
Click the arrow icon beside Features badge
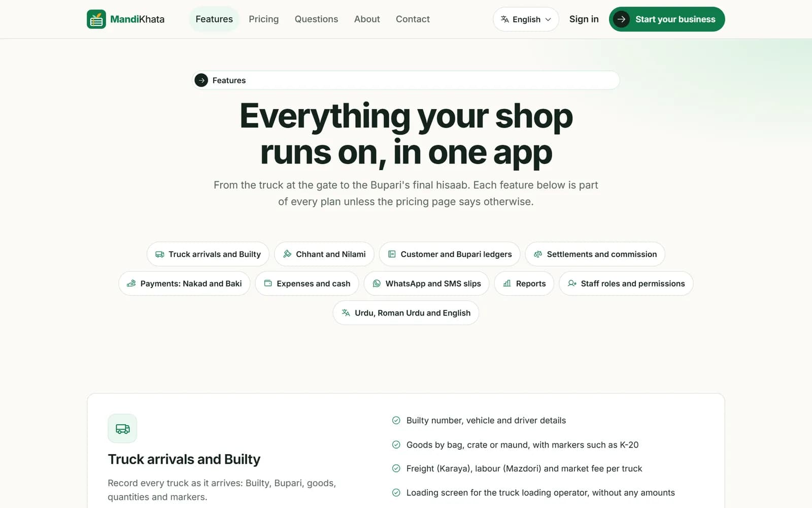pos(201,80)
